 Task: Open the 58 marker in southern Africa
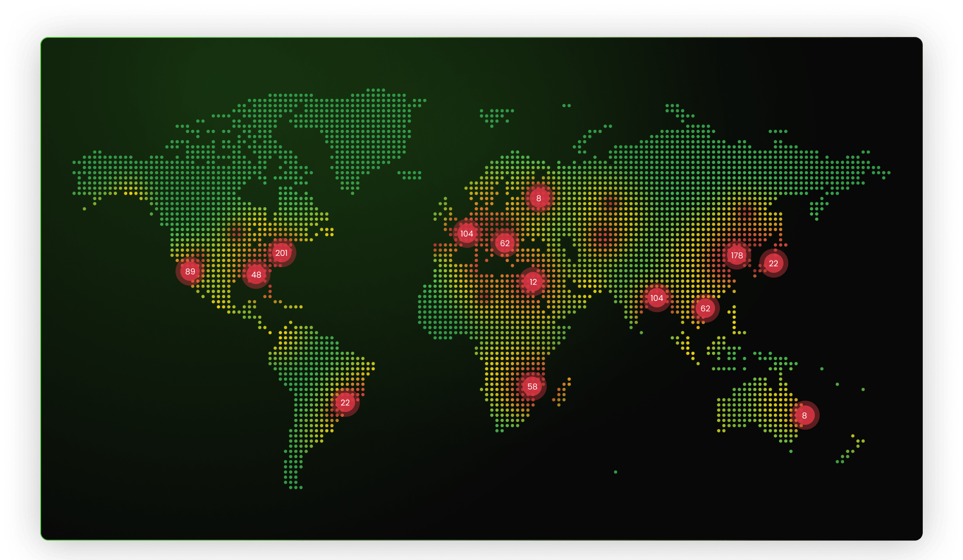(x=532, y=387)
